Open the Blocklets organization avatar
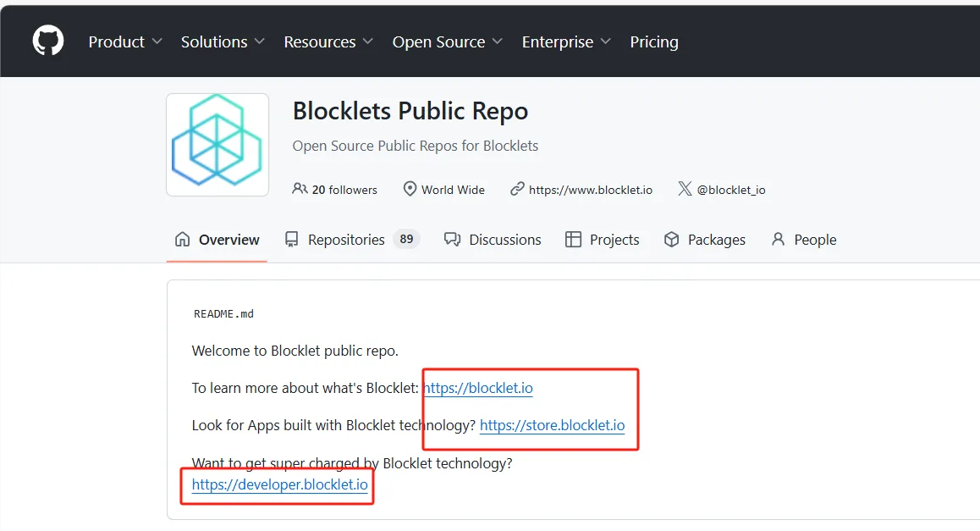 tap(217, 145)
